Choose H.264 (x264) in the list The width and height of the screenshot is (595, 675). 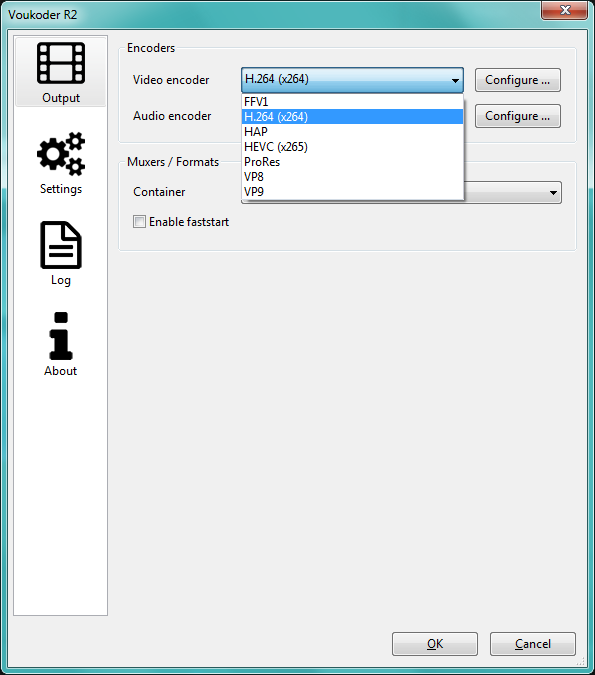(x=352, y=117)
